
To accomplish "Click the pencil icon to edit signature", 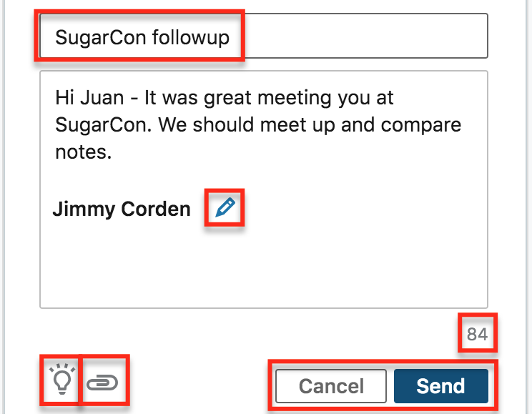I will (x=225, y=208).
